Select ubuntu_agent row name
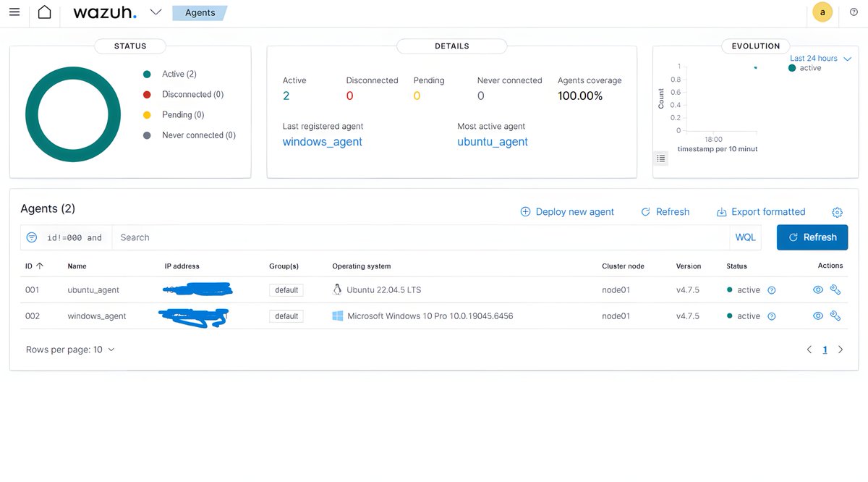Image resolution: width=868 pixels, height=482 pixels. click(x=93, y=289)
